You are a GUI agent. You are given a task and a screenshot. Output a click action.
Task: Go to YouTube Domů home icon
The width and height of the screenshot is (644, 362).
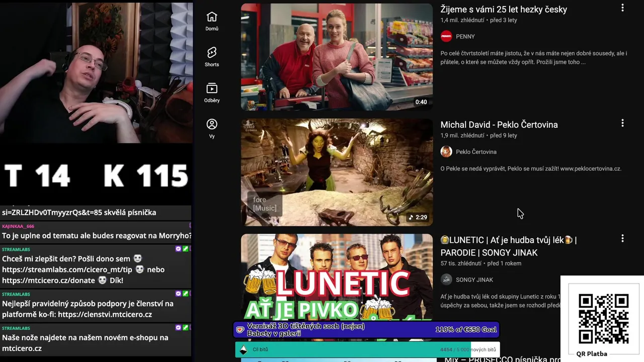(212, 17)
